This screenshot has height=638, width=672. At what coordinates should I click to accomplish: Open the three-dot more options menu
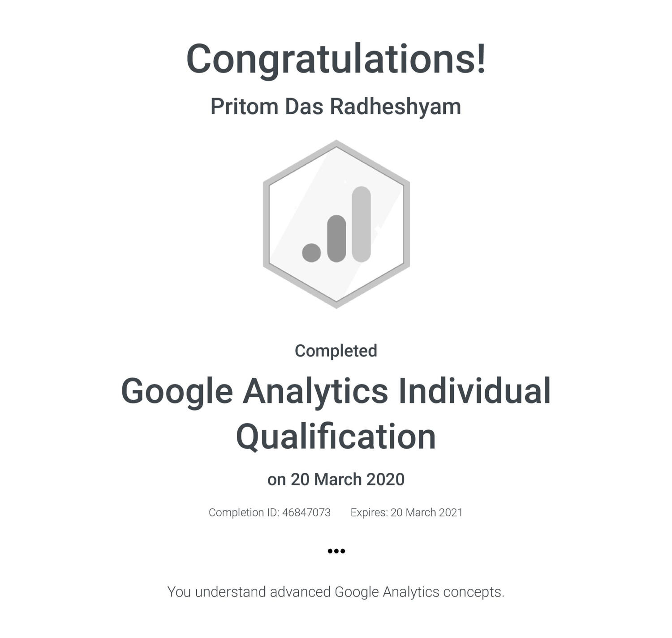(336, 551)
